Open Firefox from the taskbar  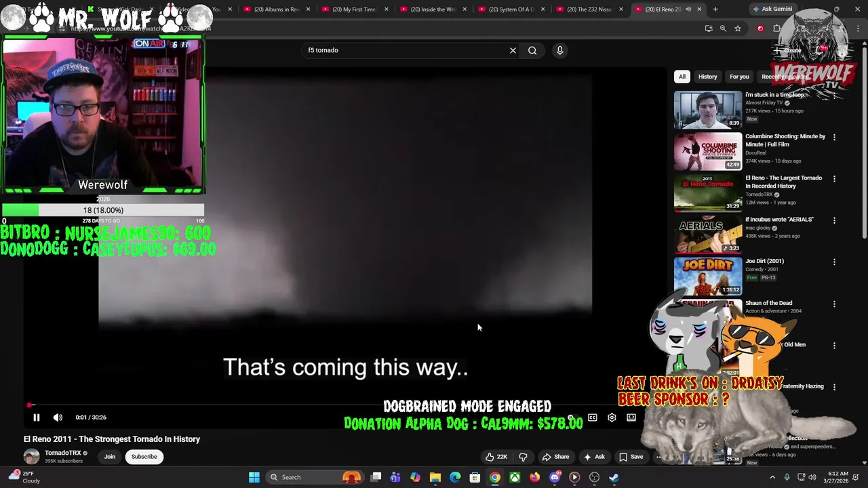click(x=535, y=477)
